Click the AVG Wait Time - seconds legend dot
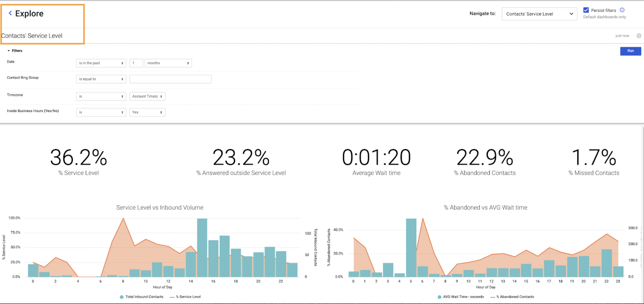The height and width of the screenshot is (304, 644). [x=439, y=297]
